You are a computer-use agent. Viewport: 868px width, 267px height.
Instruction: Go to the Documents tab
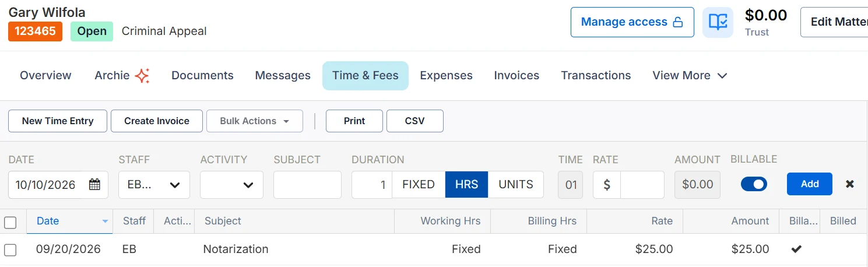(202, 75)
